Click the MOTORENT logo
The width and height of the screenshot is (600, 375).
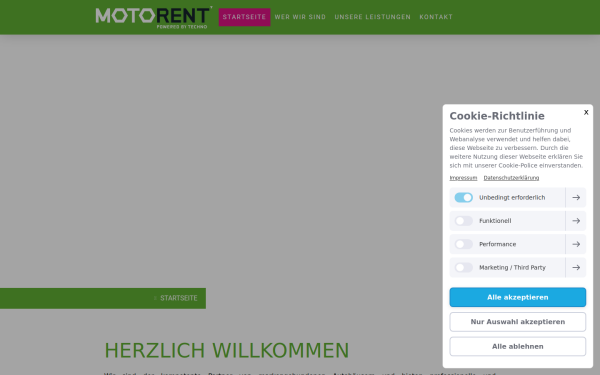click(153, 17)
